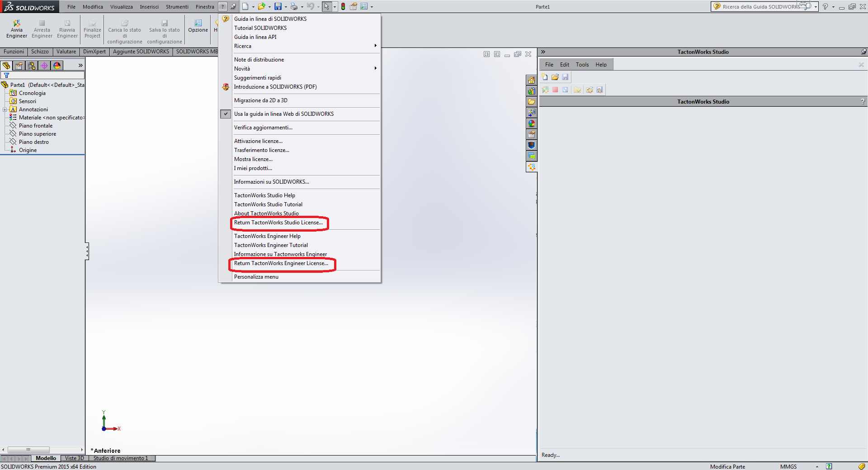Open the Design Library task pane icon
Screen dimensions: 868x470
pos(531,91)
